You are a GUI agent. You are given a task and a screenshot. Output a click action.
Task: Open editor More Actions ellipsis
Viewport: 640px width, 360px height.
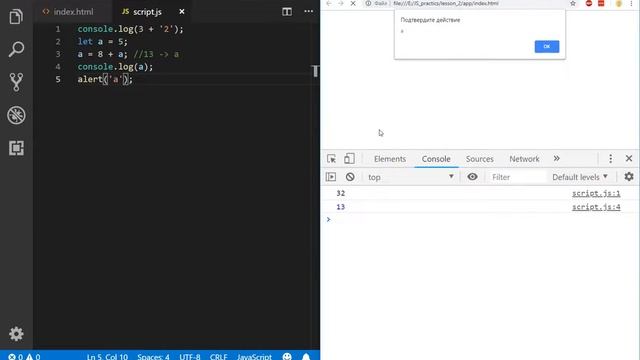pos(309,11)
